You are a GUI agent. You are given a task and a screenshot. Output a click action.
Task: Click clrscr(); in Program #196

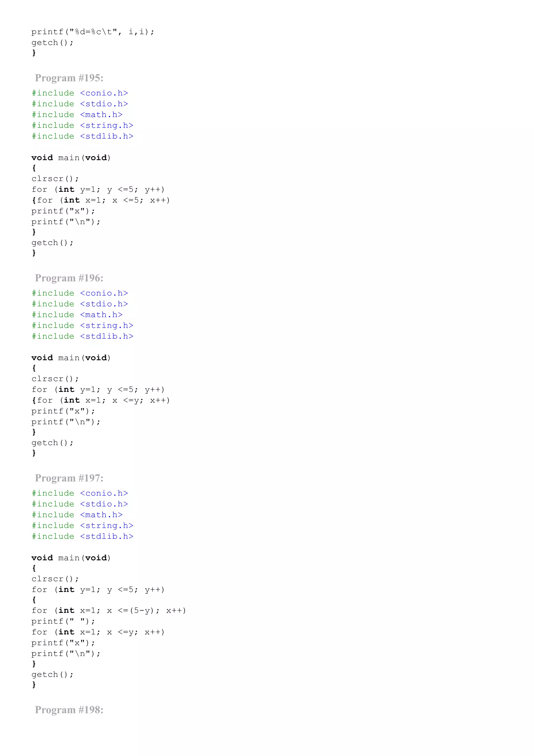pos(55,379)
